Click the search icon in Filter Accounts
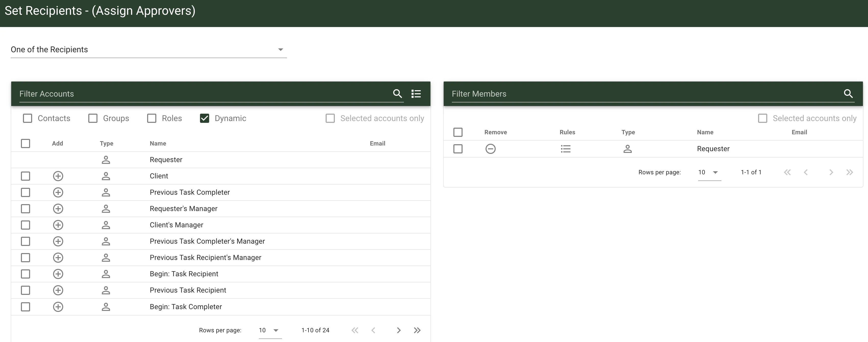868x342 pixels. pyautogui.click(x=398, y=94)
